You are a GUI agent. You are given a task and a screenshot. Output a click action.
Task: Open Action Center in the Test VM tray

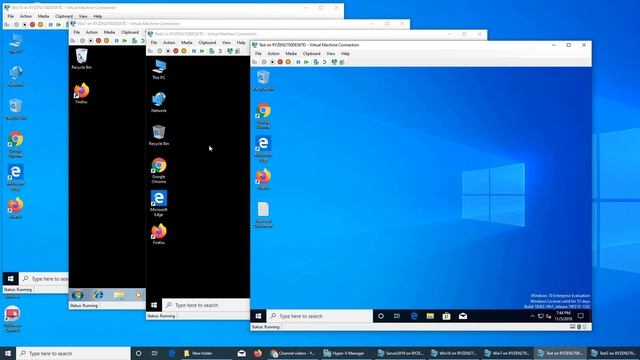point(581,316)
